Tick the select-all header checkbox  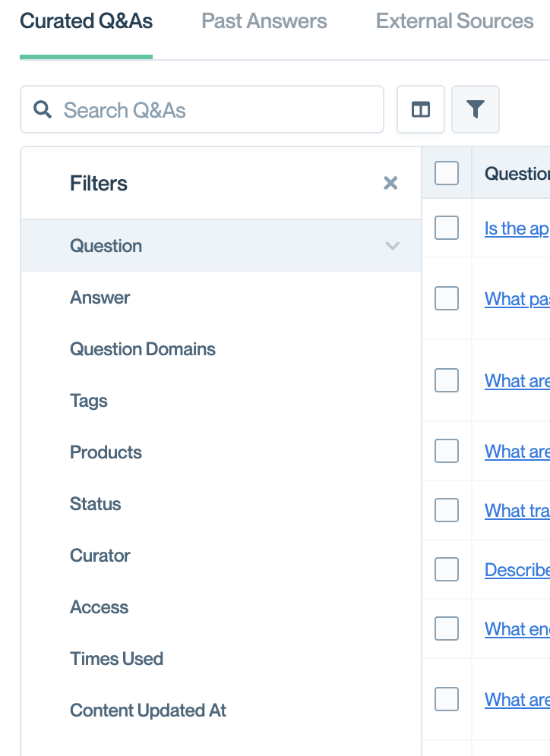pyautogui.click(x=447, y=174)
